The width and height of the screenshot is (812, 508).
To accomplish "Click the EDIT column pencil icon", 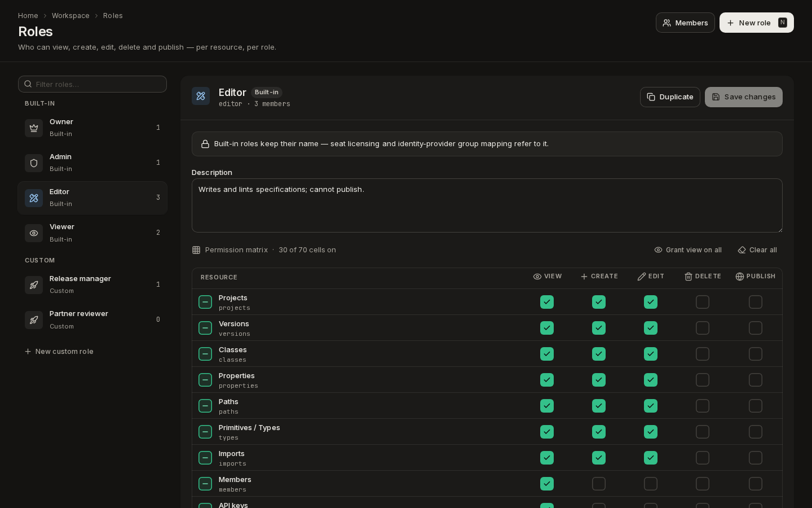I will (642, 277).
